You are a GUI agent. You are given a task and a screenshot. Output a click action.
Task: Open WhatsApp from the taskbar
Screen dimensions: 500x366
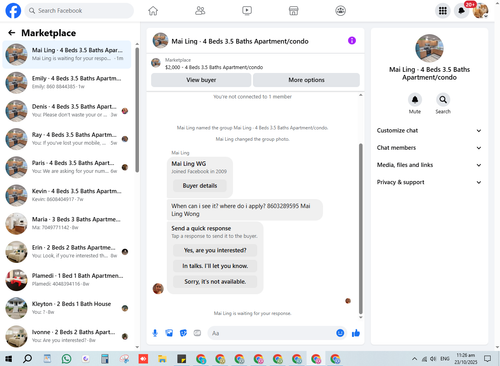67,359
